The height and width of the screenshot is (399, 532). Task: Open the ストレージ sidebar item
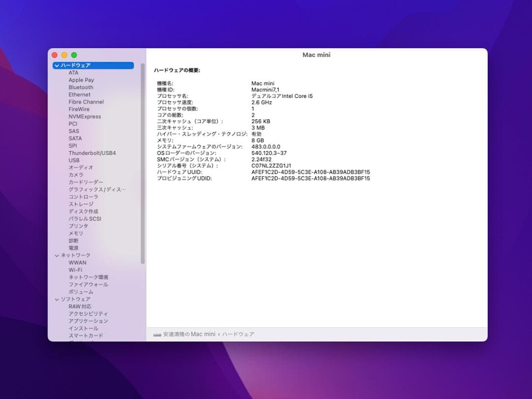tap(81, 204)
